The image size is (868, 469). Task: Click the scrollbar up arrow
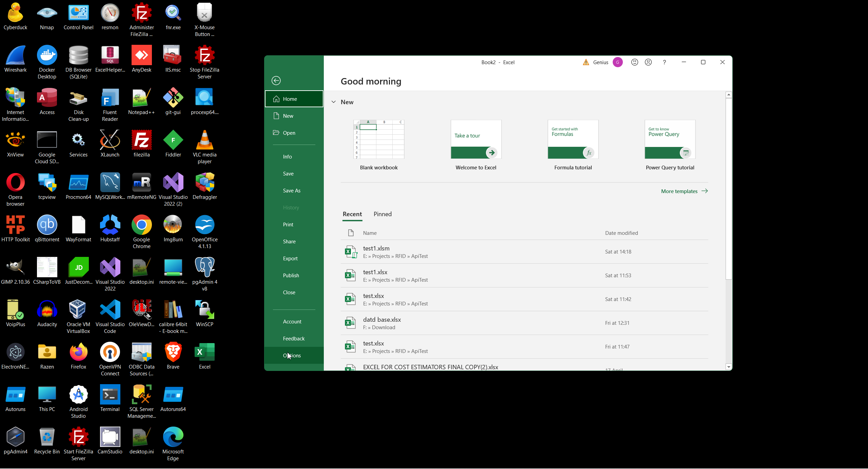pyautogui.click(x=729, y=95)
